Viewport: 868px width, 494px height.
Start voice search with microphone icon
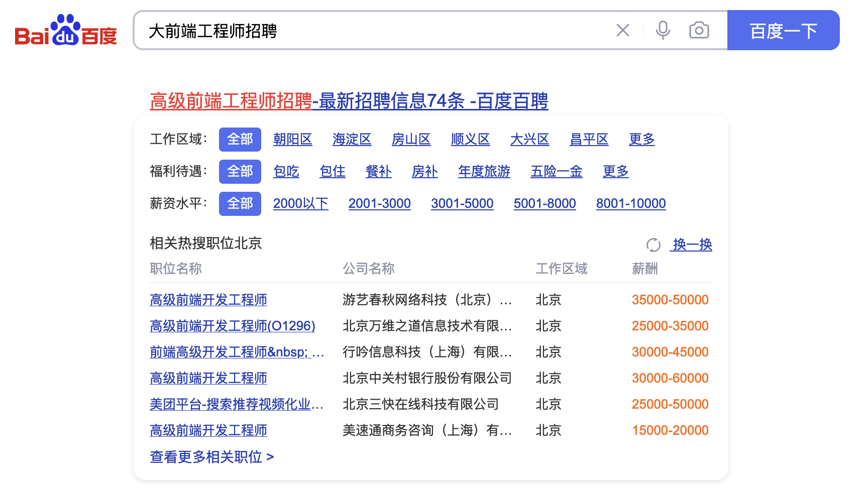[x=663, y=31]
